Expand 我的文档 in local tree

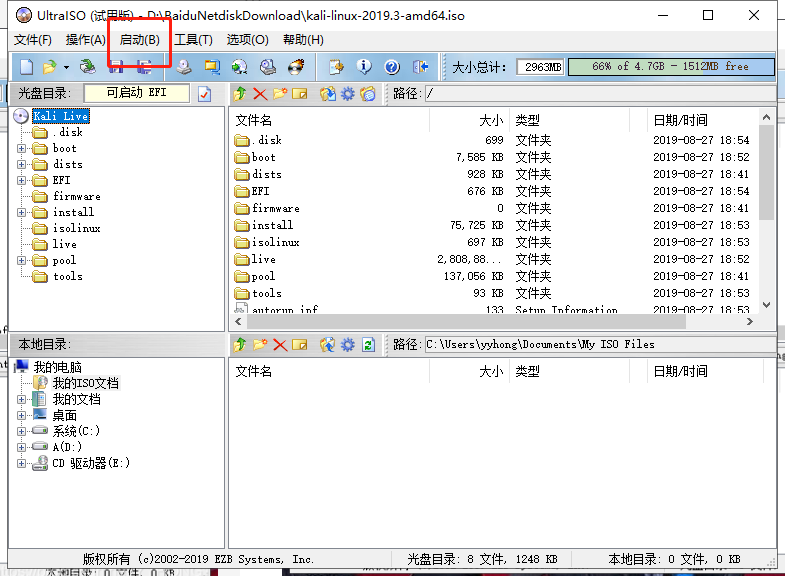tap(22, 399)
